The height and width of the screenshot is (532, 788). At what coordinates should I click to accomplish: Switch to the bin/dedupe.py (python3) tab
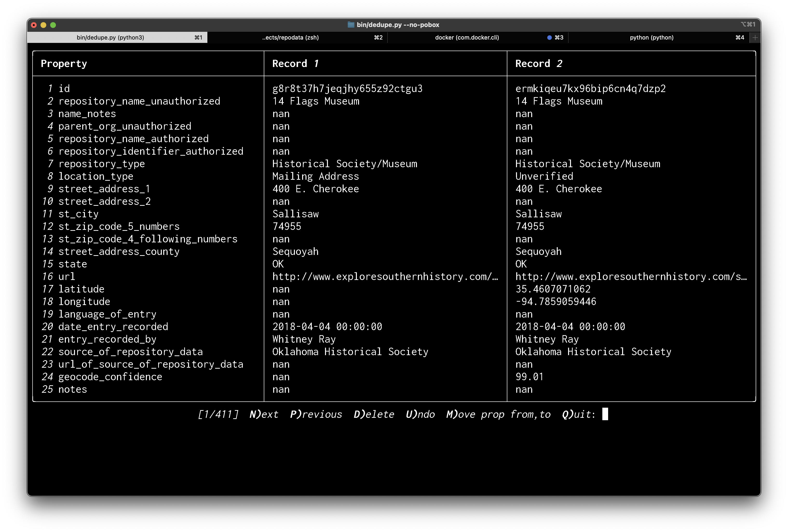click(117, 38)
